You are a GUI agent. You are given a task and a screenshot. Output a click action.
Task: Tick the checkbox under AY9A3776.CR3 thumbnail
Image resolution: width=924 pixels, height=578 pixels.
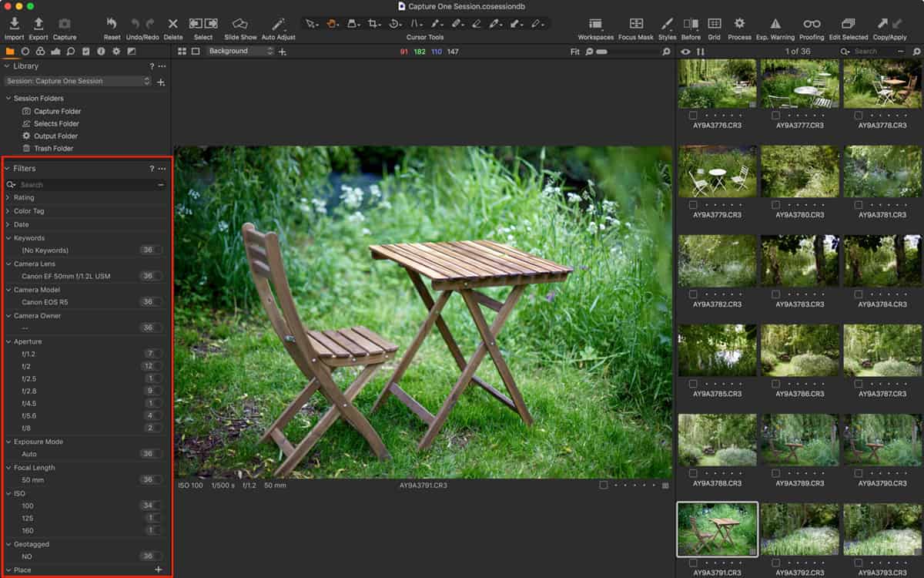click(694, 116)
